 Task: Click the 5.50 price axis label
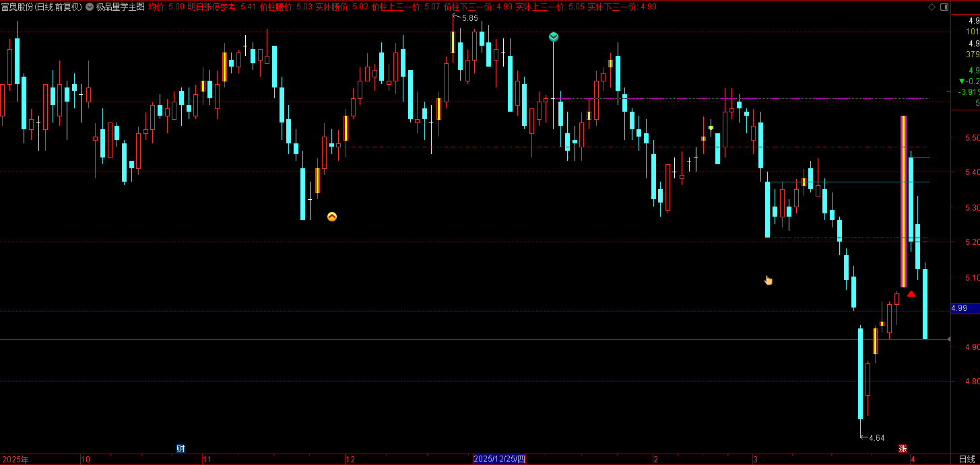[972, 137]
